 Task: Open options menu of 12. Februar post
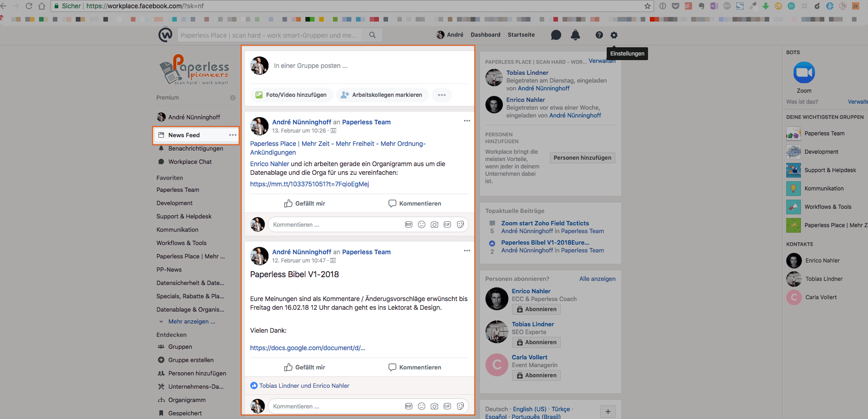467,251
